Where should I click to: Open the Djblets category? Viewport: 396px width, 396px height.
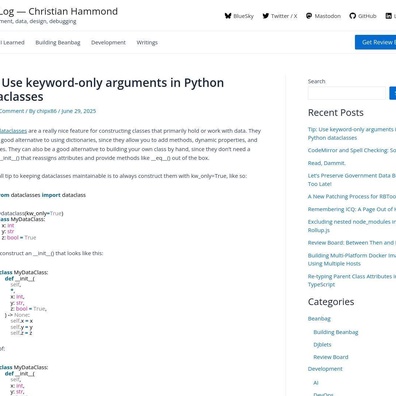tap(322, 344)
